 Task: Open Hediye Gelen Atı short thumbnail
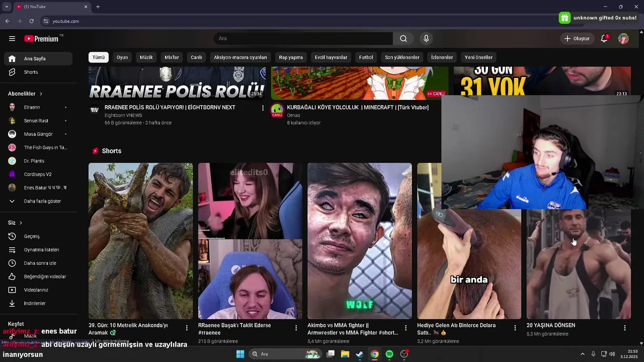(x=469, y=264)
